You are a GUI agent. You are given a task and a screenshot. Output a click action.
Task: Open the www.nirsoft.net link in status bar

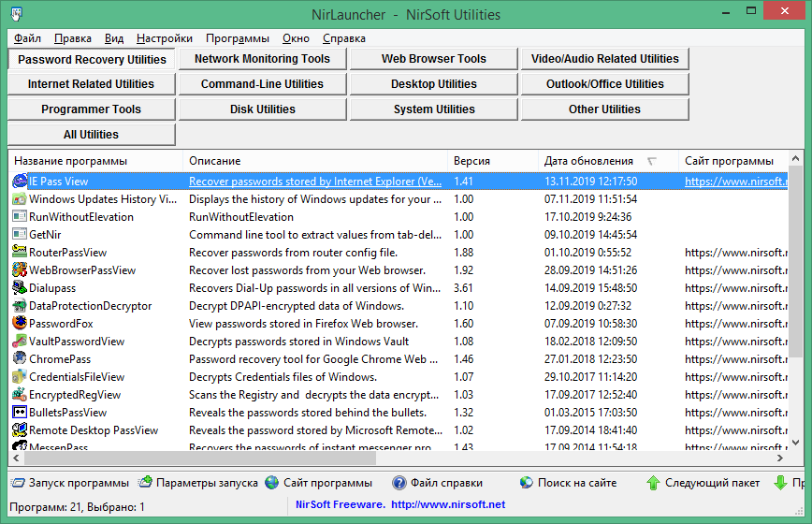point(447,505)
